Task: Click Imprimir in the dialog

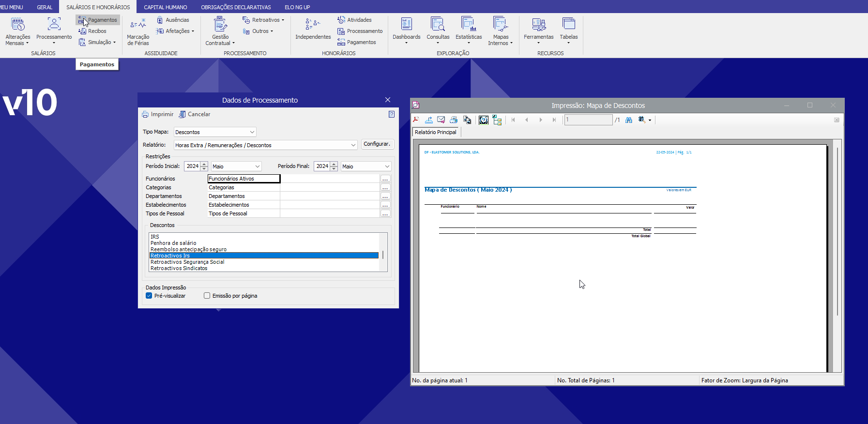Action: click(158, 114)
